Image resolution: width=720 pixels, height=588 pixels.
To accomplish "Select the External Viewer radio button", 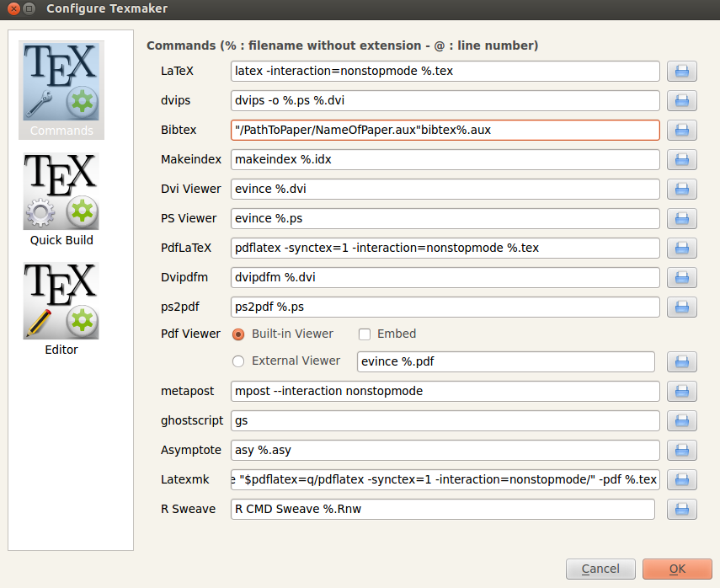I will pos(238,361).
